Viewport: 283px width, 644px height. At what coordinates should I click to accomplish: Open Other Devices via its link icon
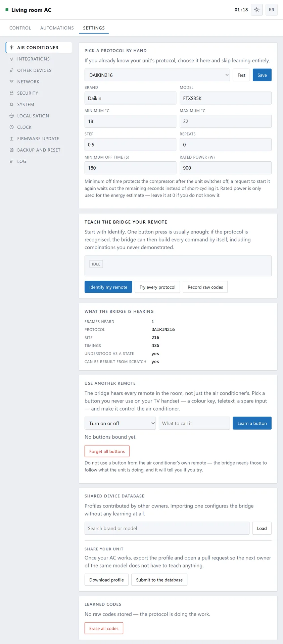(11, 70)
